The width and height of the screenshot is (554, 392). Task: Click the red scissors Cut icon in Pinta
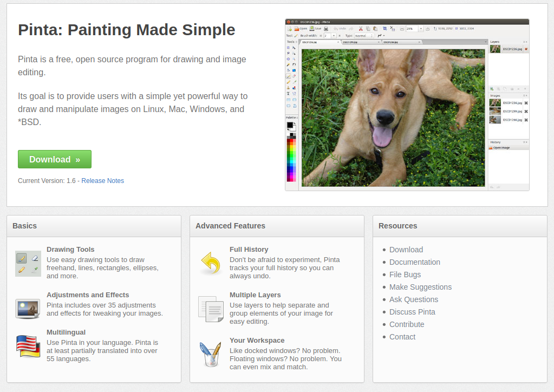click(361, 29)
